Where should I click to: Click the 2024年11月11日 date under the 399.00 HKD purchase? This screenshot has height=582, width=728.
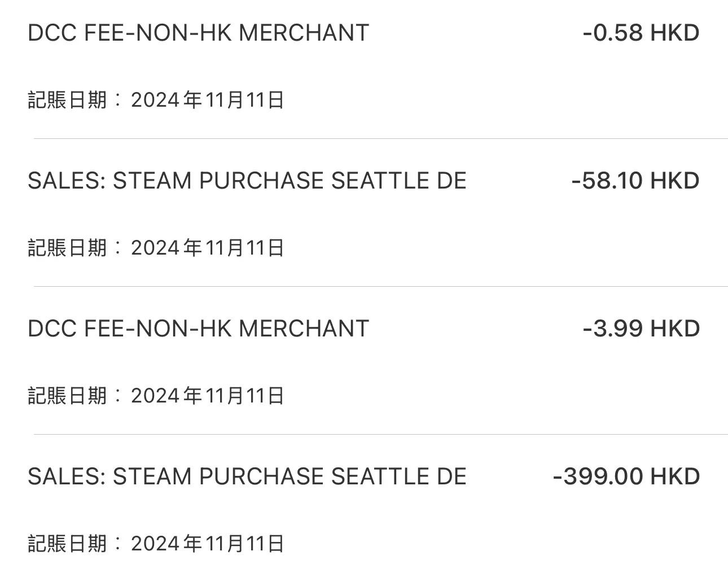point(207,544)
